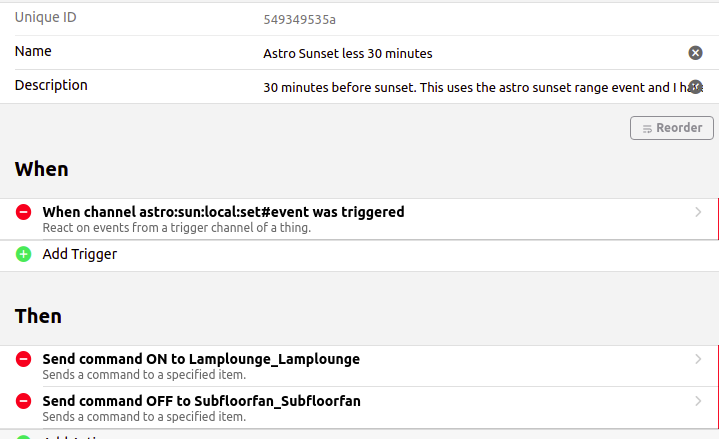The width and height of the screenshot is (719, 439).
Task: Click the green add action icon at bottom
Action: (x=23, y=436)
